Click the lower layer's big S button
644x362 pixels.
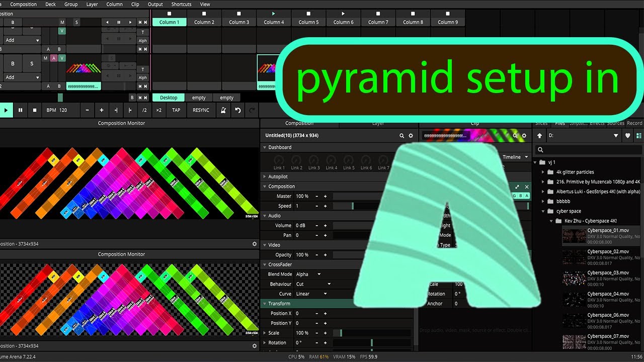pyautogui.click(x=31, y=64)
